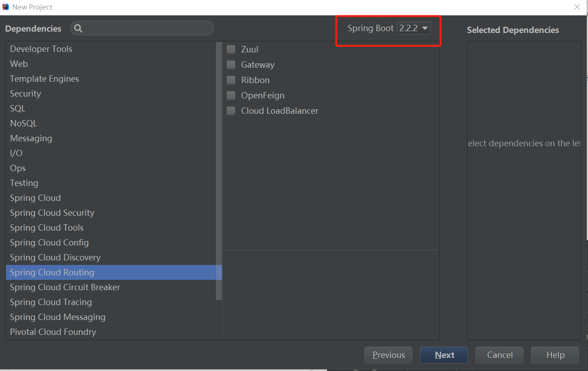Viewport: 588px width, 371px height.
Task: Choose the Messaging category
Action: [111, 138]
